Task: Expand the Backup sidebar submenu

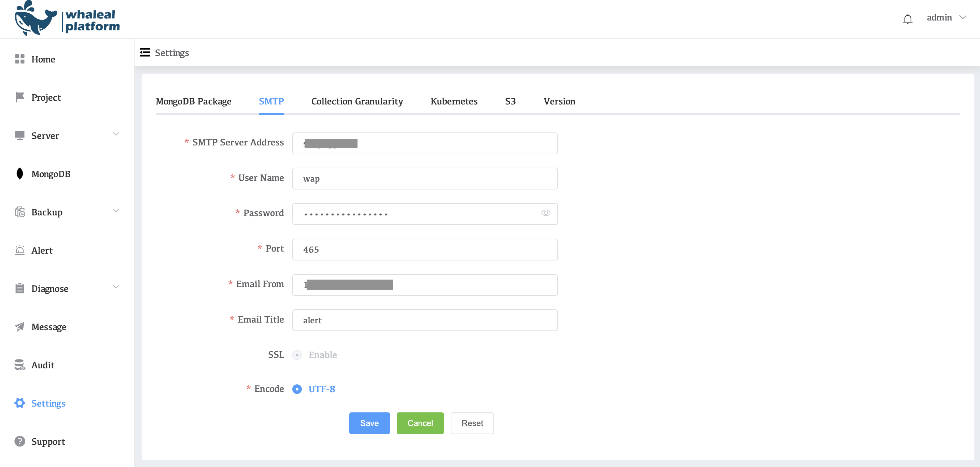Action: coord(116,211)
